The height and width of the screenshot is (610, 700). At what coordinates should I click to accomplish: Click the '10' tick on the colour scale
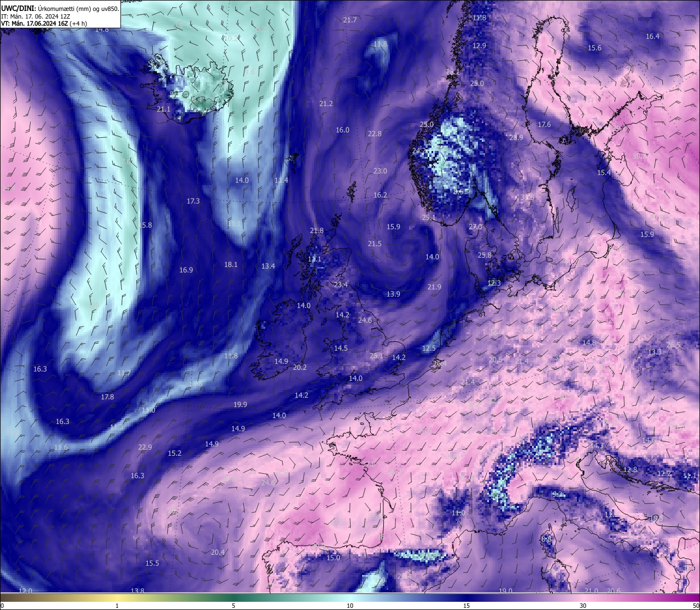point(350,606)
